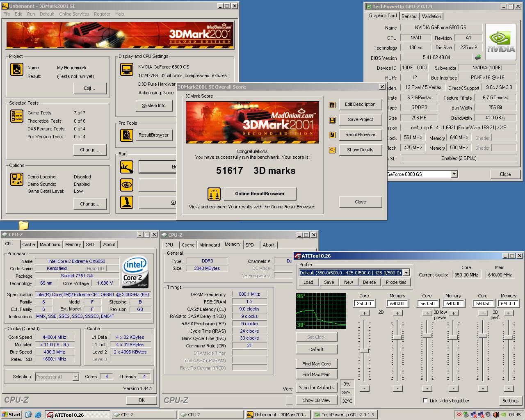Switch to Sensors tab in GPU-Z

click(409, 16)
